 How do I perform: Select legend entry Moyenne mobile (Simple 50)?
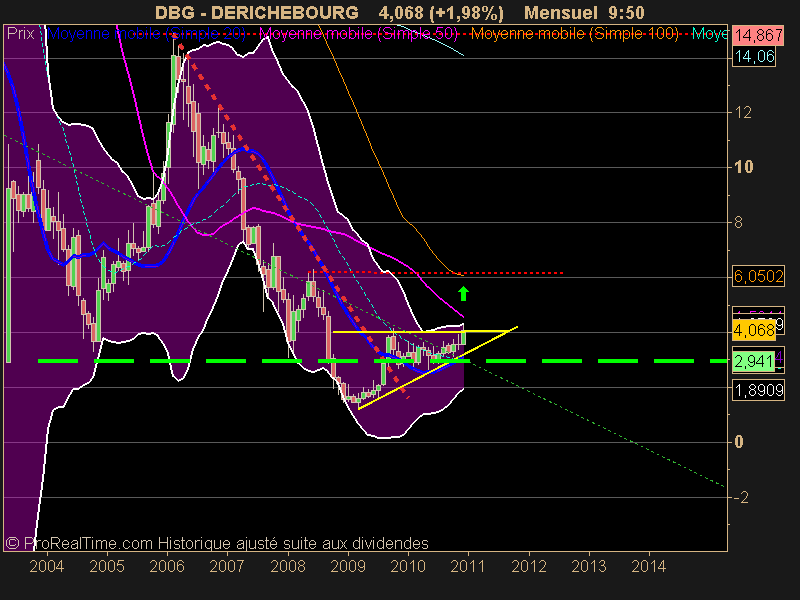coord(358,34)
